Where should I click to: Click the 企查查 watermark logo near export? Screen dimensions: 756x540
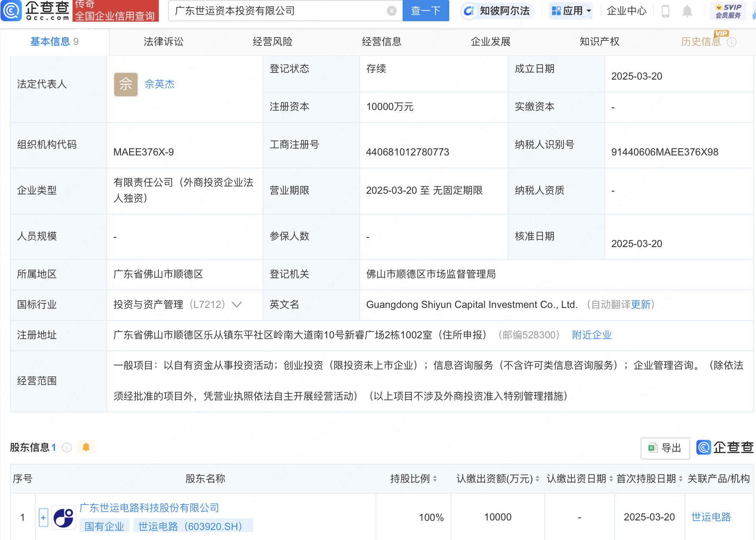725,447
